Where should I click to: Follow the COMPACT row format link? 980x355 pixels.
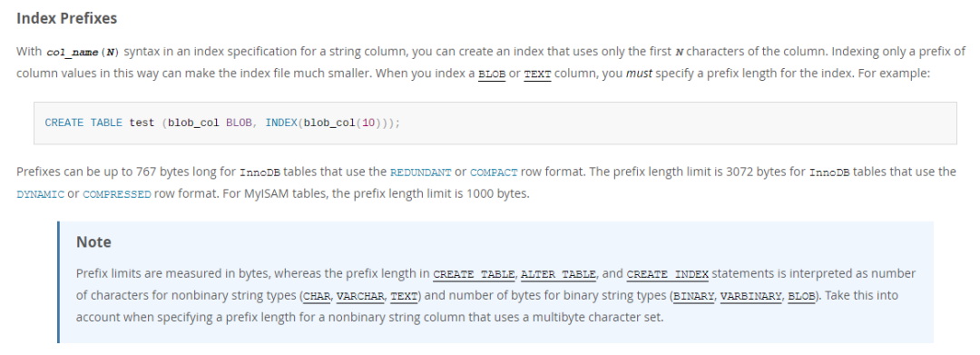click(494, 173)
